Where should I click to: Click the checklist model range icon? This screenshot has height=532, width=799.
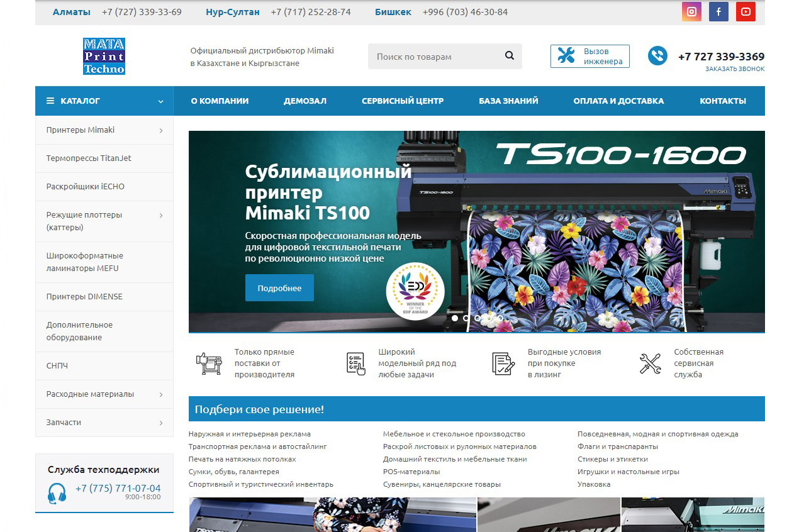356,363
